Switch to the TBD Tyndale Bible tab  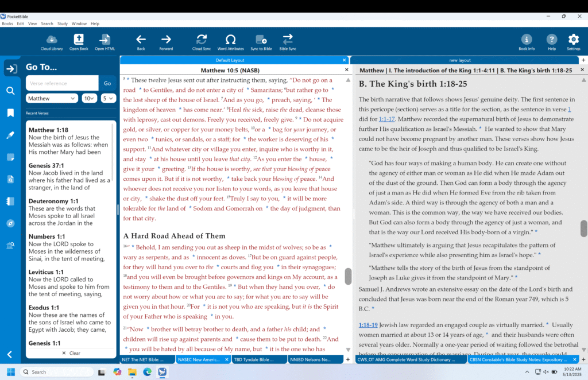point(259,359)
